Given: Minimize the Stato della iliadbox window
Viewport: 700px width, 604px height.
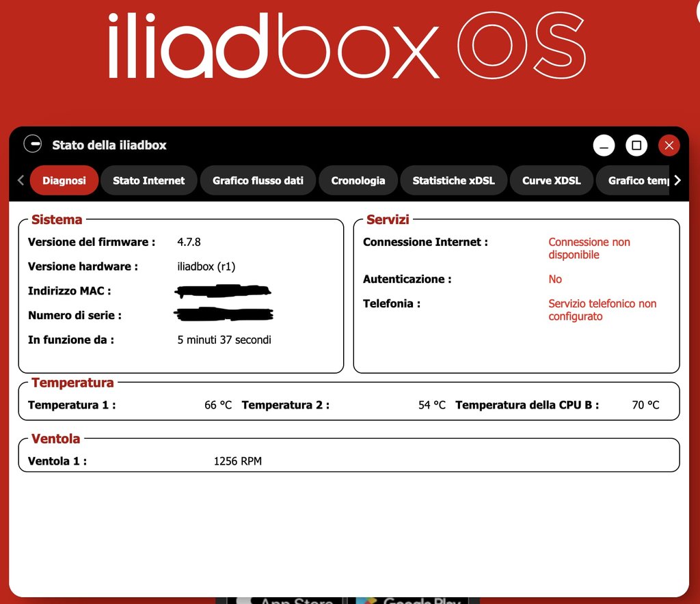Looking at the screenshot, I should (604, 146).
